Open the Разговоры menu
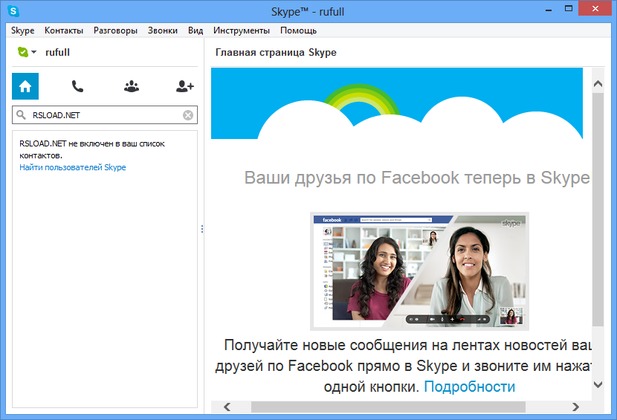Viewport: 617px width, 420px height. click(x=115, y=30)
